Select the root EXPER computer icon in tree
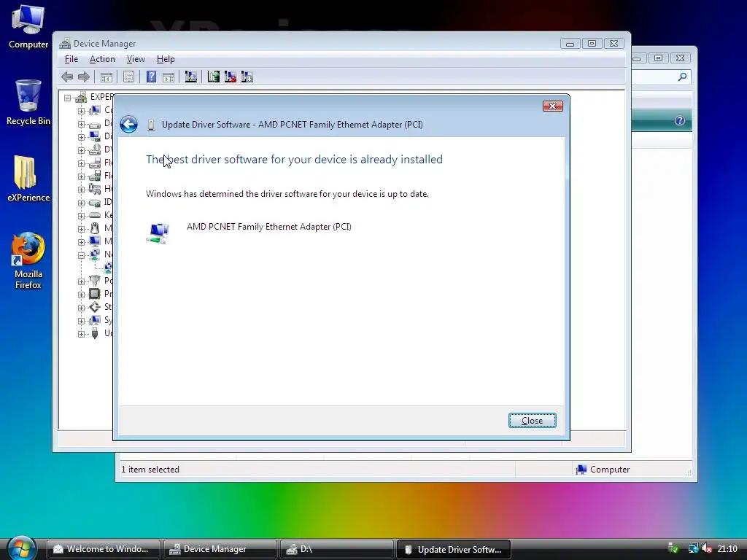 tap(81, 97)
